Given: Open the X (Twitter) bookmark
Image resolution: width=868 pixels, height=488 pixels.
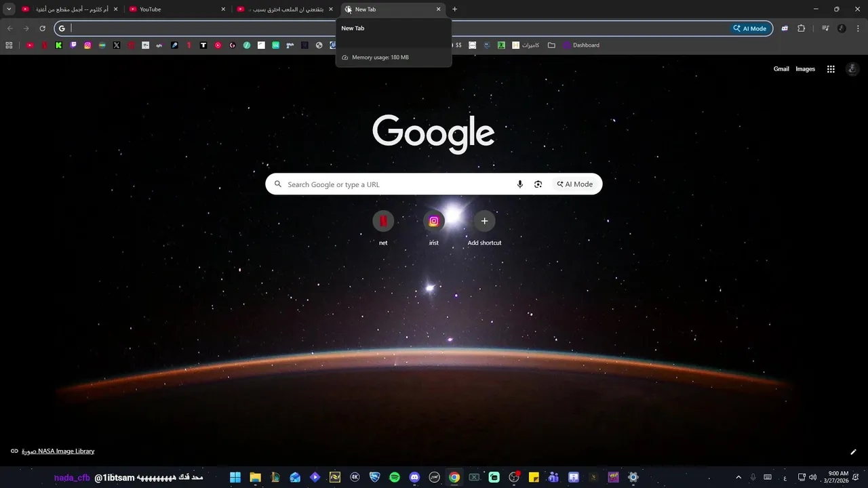Looking at the screenshot, I should click(117, 45).
